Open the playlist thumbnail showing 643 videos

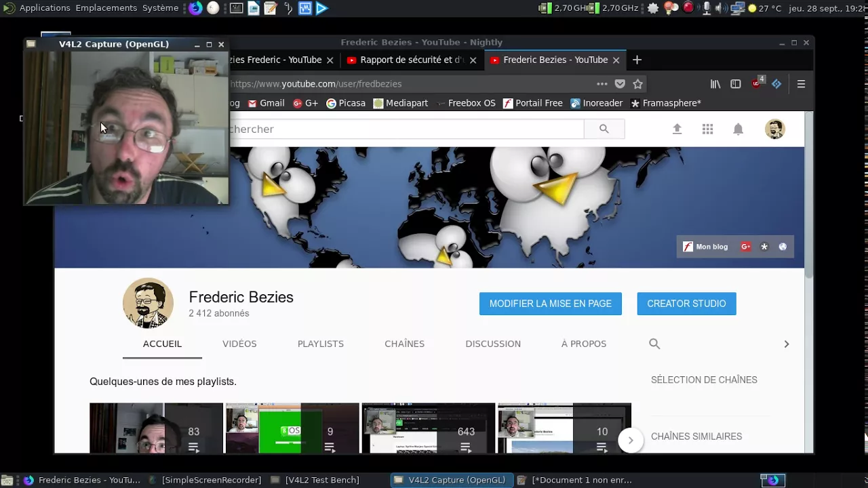tap(429, 428)
